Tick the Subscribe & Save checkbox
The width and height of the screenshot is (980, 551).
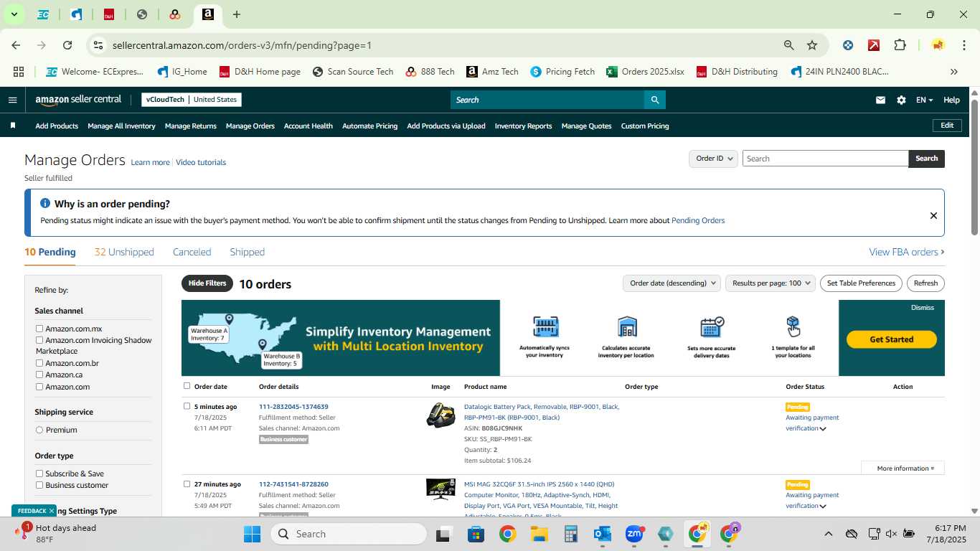click(39, 474)
